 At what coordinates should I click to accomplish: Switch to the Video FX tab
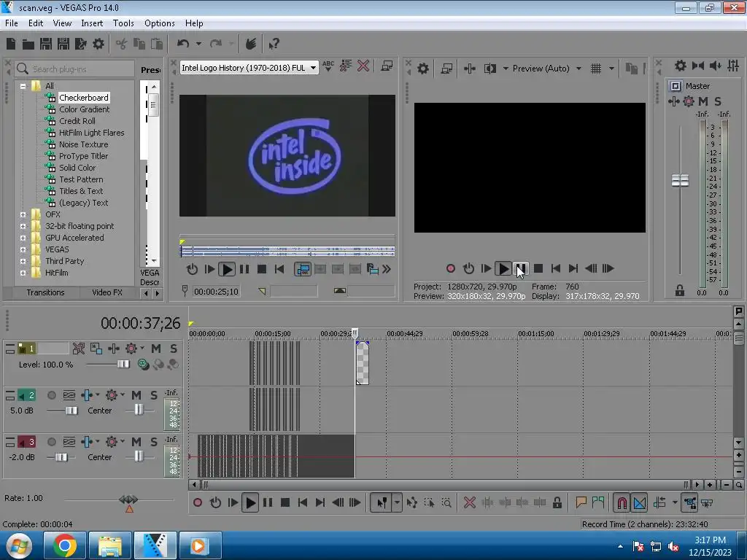pos(107,292)
